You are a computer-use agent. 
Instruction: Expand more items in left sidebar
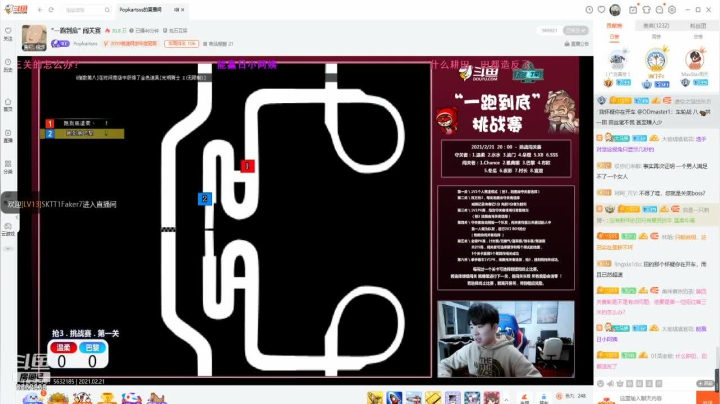8,248
